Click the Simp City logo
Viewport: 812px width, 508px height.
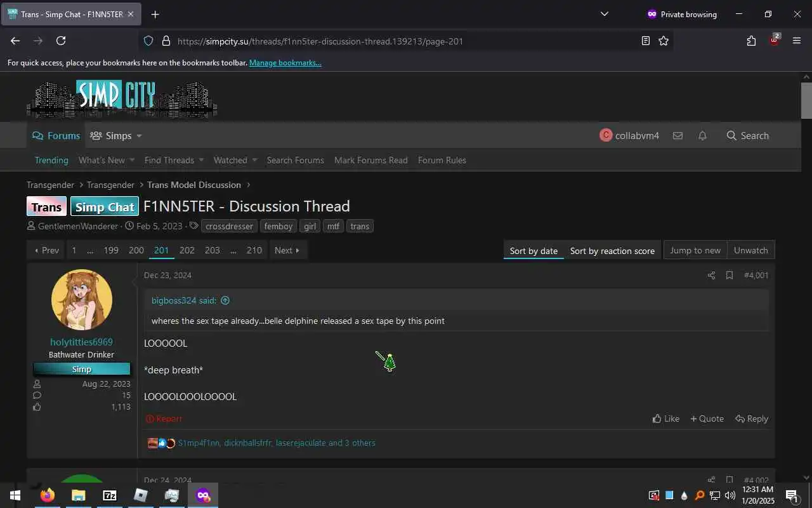[x=122, y=98]
